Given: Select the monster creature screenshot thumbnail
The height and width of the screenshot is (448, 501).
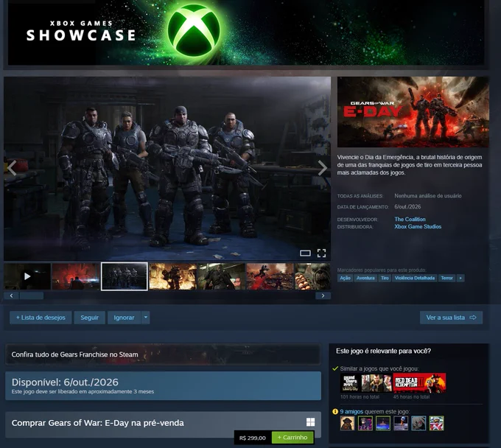Looking at the screenshot, I should pos(313,276).
